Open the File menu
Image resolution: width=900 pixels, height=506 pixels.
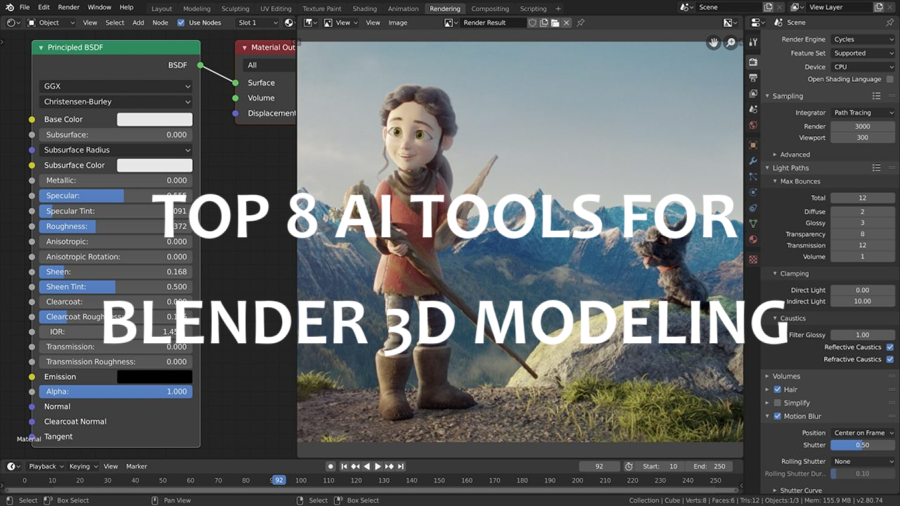coord(25,7)
